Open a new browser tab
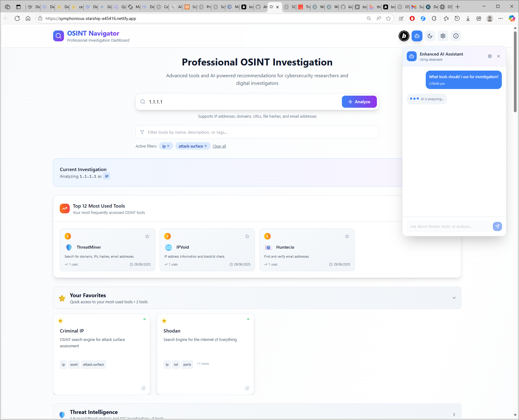The height and width of the screenshot is (420, 519). point(457,7)
